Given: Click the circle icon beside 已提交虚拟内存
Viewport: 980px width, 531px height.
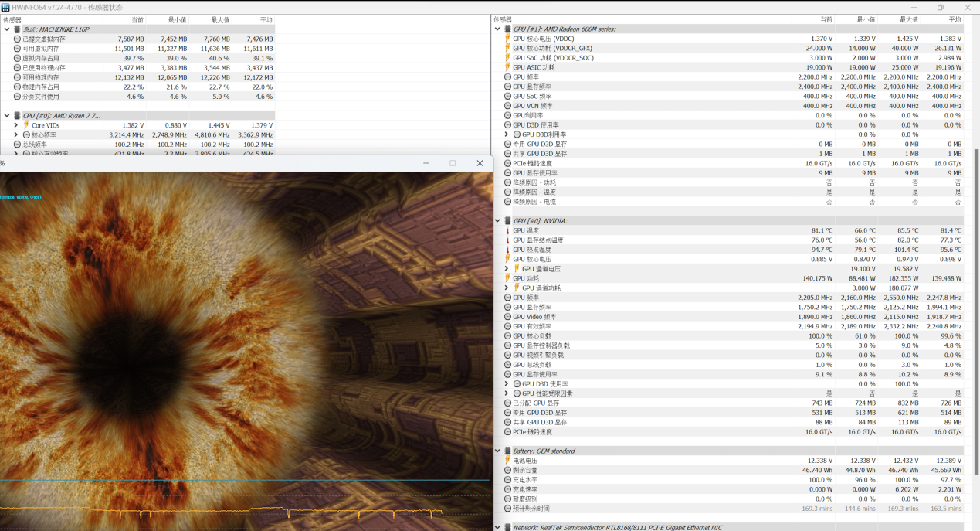Looking at the screenshot, I should point(17,39).
